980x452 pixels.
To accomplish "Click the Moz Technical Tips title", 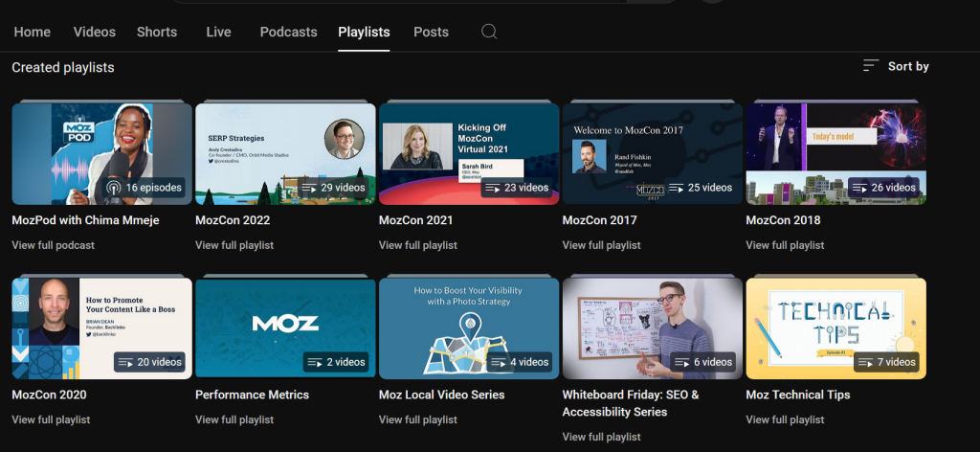I will (797, 395).
